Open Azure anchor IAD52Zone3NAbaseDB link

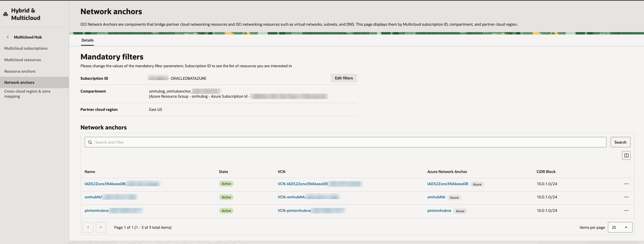pyautogui.click(x=448, y=184)
